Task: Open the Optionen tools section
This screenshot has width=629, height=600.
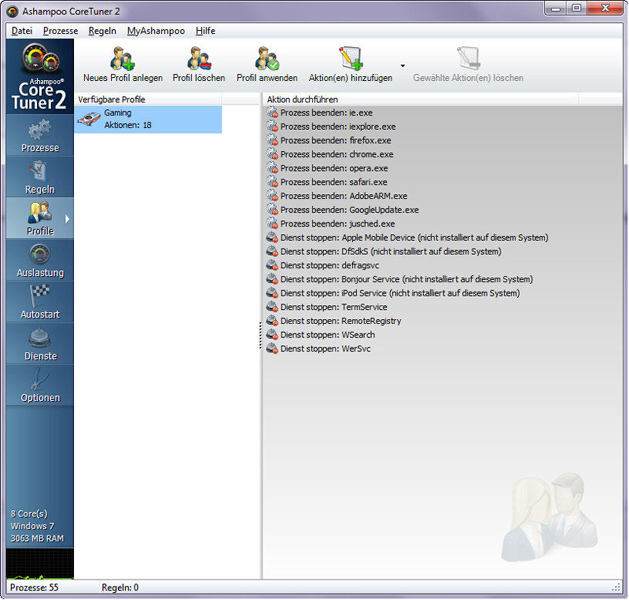Action: [x=40, y=385]
